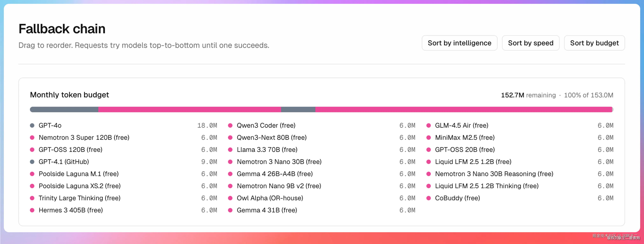Click the 9.0M value for GPT-4.1 (GitHub)
Viewport: 644px width, 244px height.
pos(209,162)
